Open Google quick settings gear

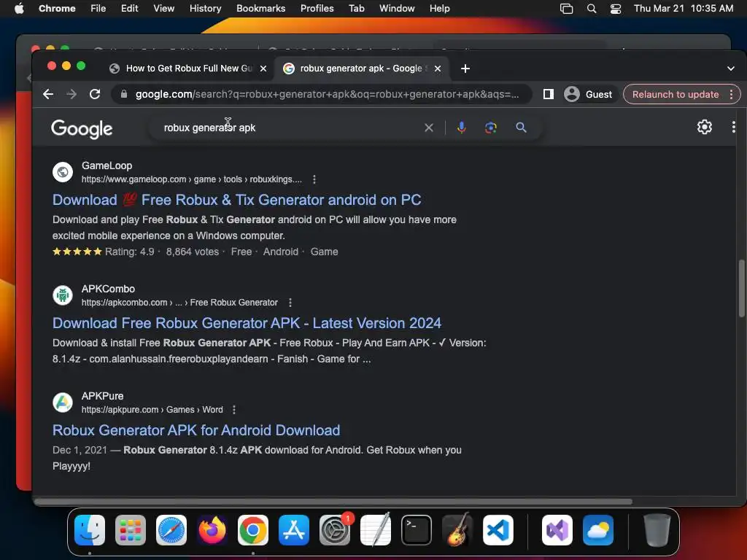[705, 127]
